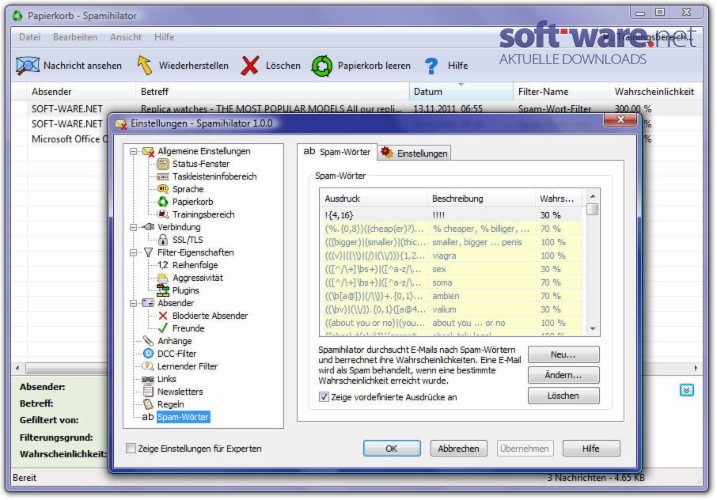
Task: Select the Taskleisteninfobereich icon in tree
Action: tap(163, 177)
